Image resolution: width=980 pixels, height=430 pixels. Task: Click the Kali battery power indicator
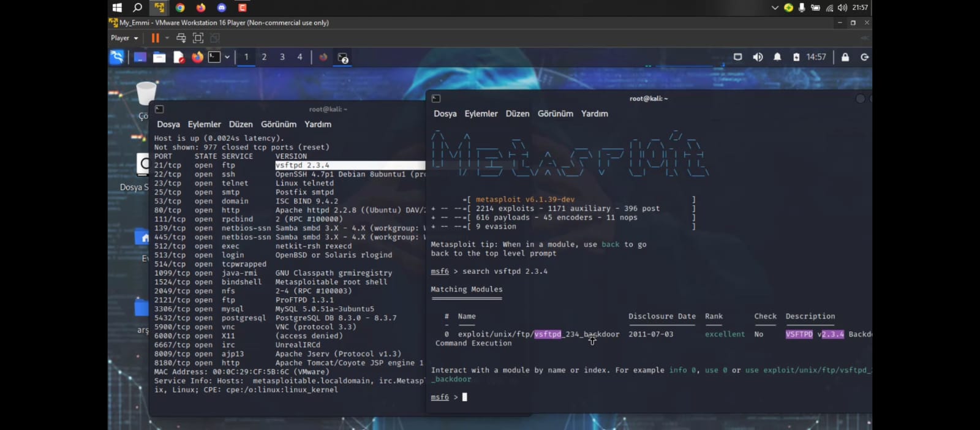pyautogui.click(x=796, y=57)
